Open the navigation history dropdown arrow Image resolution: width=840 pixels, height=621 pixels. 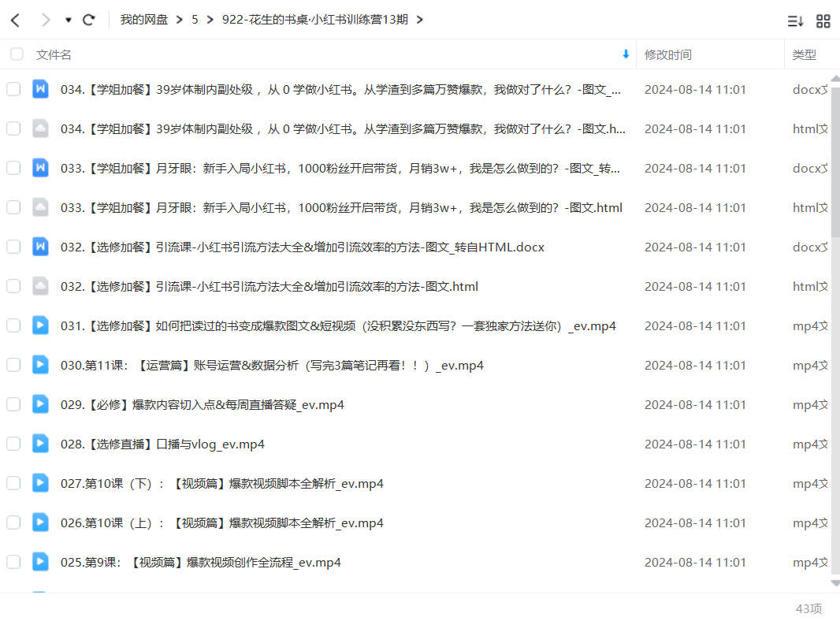[x=68, y=20]
